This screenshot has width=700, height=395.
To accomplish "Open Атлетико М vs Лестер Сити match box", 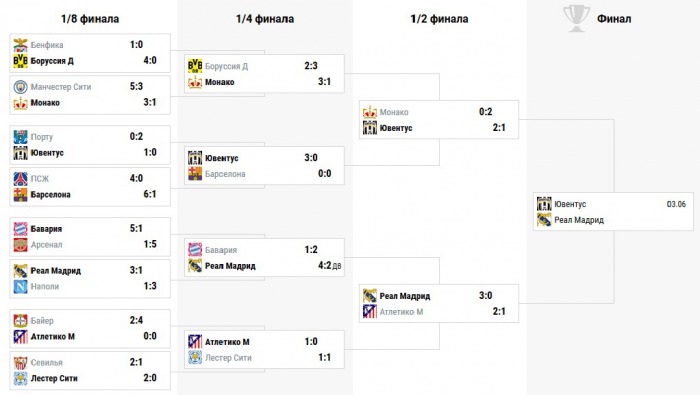I will pyautogui.click(x=264, y=349).
